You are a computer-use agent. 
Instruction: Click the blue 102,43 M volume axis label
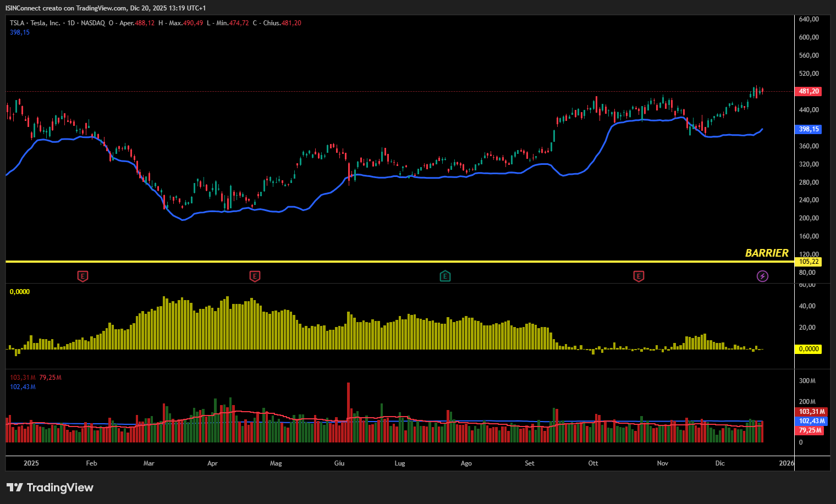pyautogui.click(x=811, y=421)
